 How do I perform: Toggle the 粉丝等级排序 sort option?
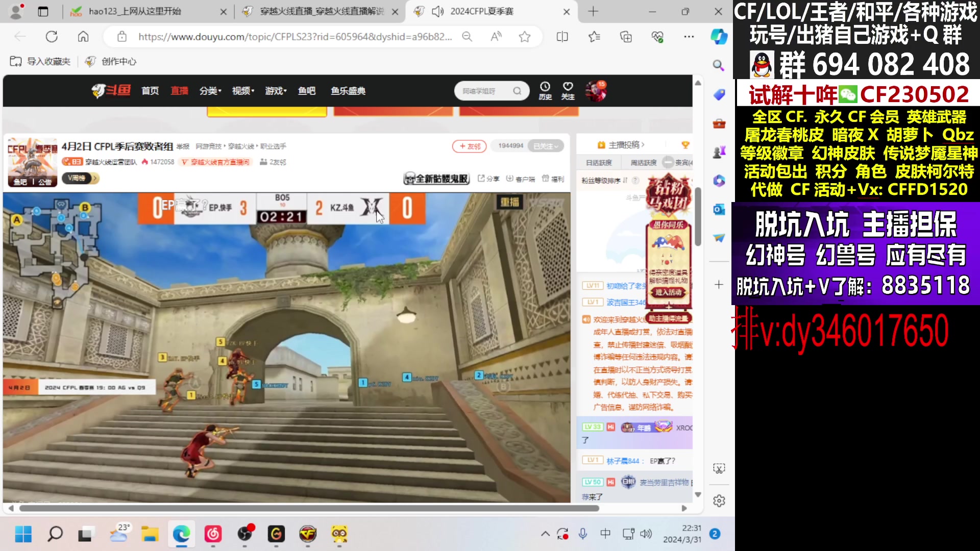point(604,180)
